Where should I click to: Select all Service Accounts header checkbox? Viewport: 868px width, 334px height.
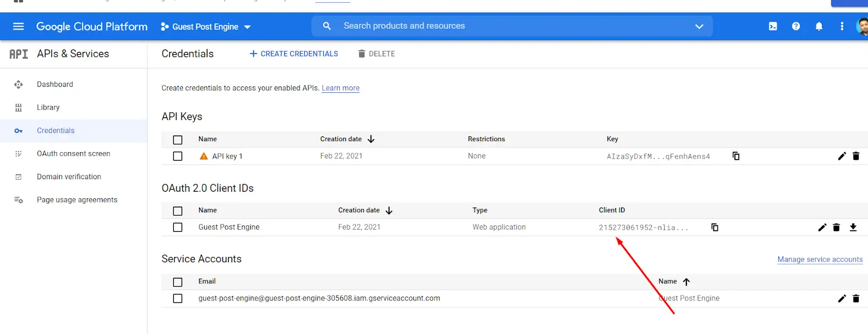pos(177,282)
